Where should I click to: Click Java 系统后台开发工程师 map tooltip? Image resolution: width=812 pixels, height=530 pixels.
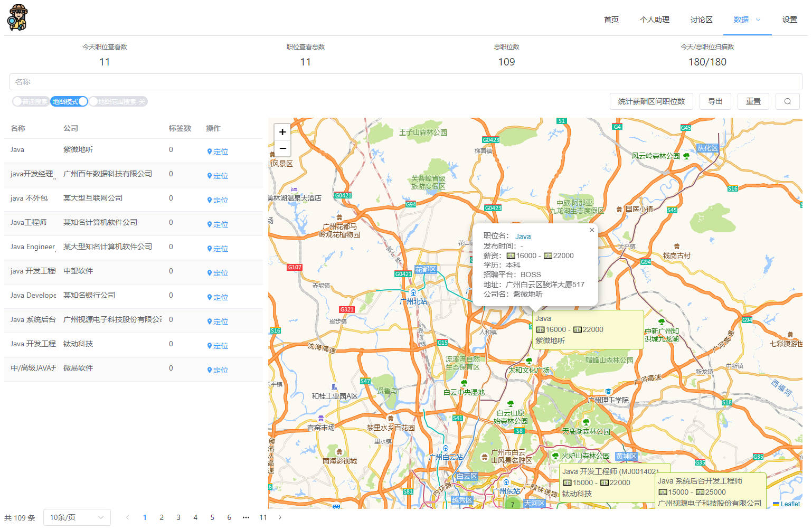click(x=711, y=492)
